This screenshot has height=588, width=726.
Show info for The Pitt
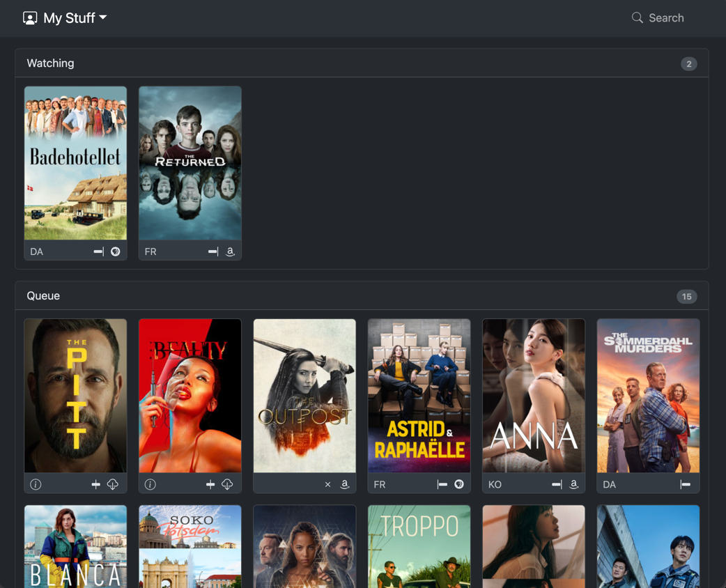36,484
